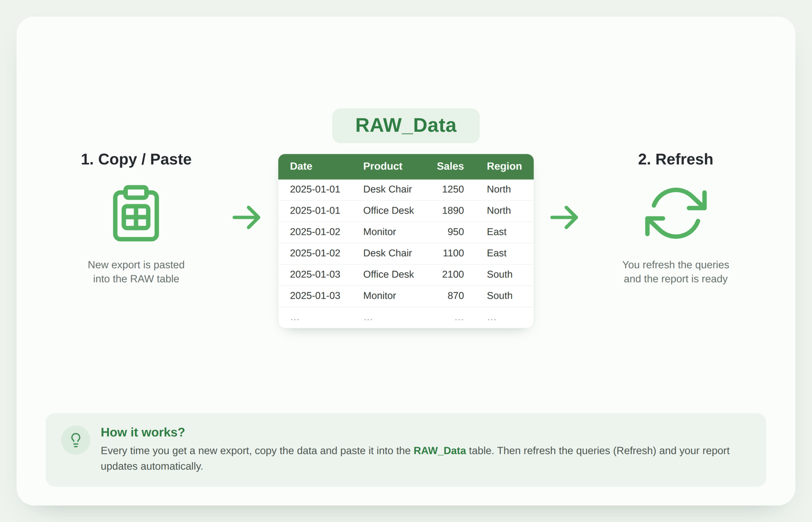Click Desk Chair in the 1250 row
The width and height of the screenshot is (812, 522).
(x=387, y=189)
